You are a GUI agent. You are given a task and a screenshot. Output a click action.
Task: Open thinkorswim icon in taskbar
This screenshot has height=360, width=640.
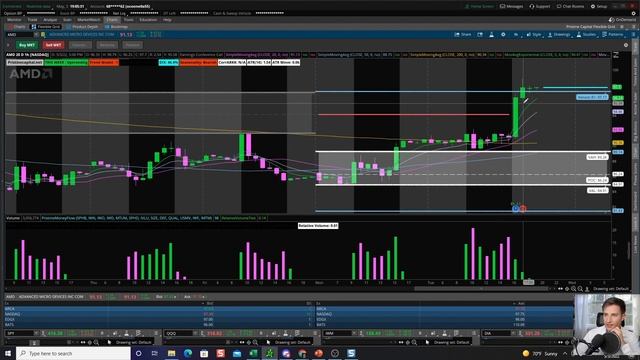(x=270, y=353)
